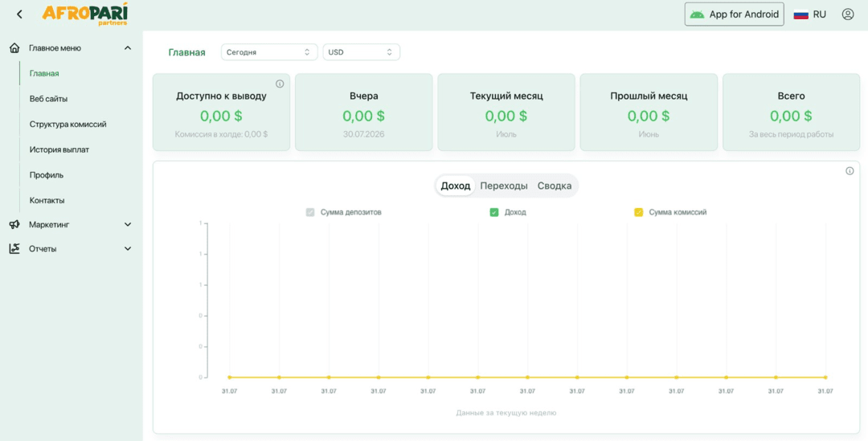The height and width of the screenshot is (441, 868).
Task: Click the Android robot icon
Action: (x=697, y=14)
